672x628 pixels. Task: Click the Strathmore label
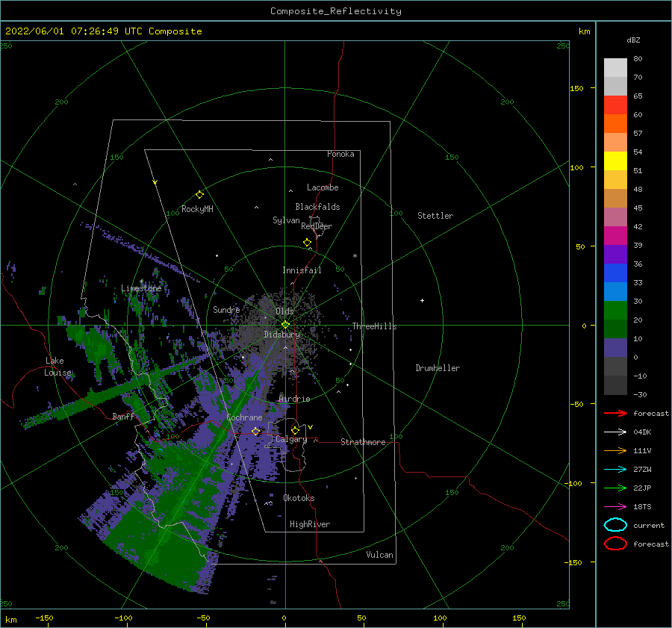point(363,442)
